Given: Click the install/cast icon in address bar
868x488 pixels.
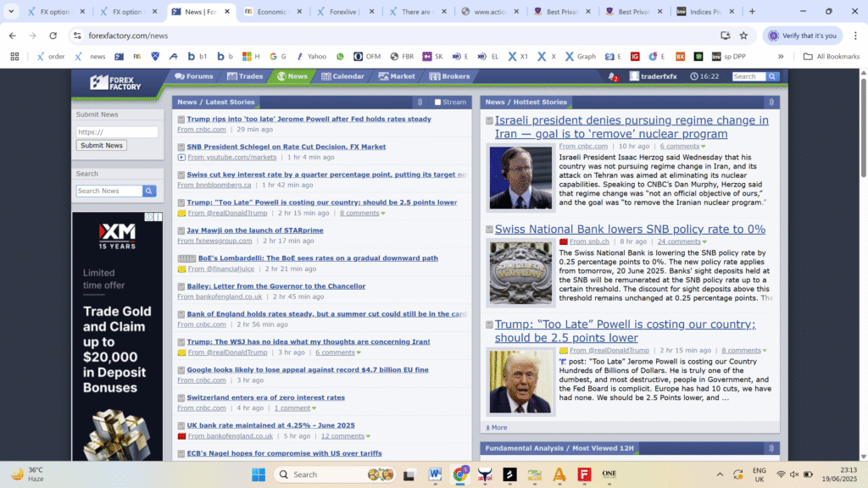Looking at the screenshot, I should point(726,36).
